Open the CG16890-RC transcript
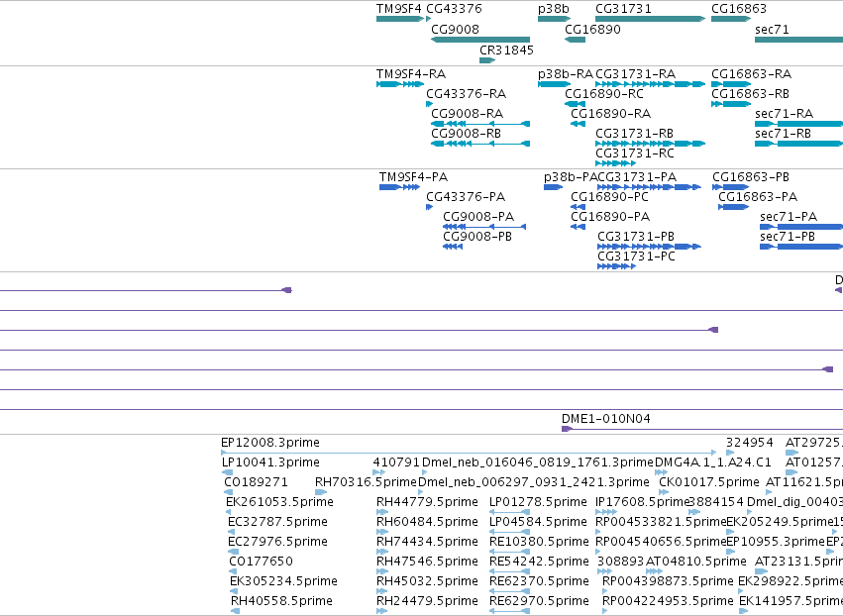The image size is (843, 616). (x=575, y=104)
